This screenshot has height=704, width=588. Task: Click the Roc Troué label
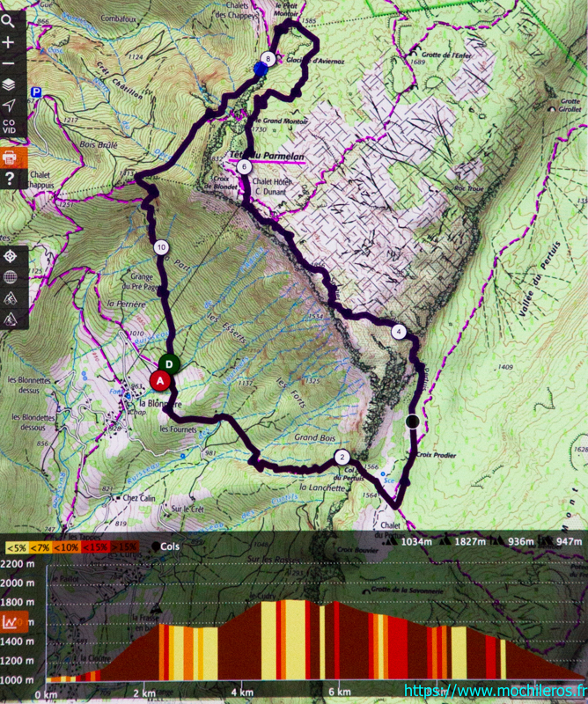pyautogui.click(x=468, y=188)
